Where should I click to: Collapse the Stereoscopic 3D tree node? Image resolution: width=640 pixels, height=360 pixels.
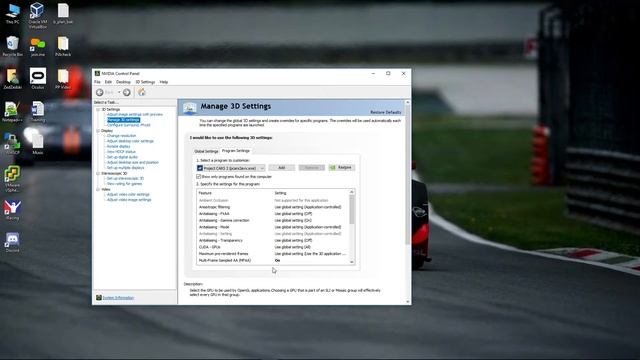click(x=98, y=173)
